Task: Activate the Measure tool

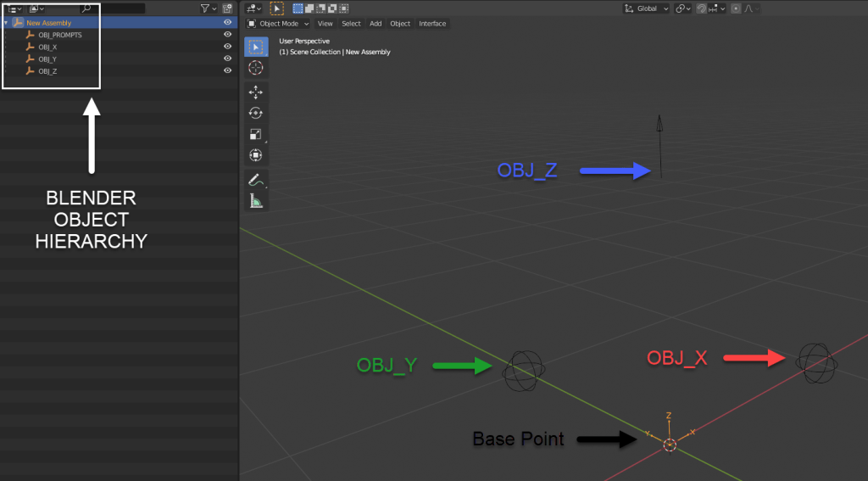Action: click(x=255, y=201)
